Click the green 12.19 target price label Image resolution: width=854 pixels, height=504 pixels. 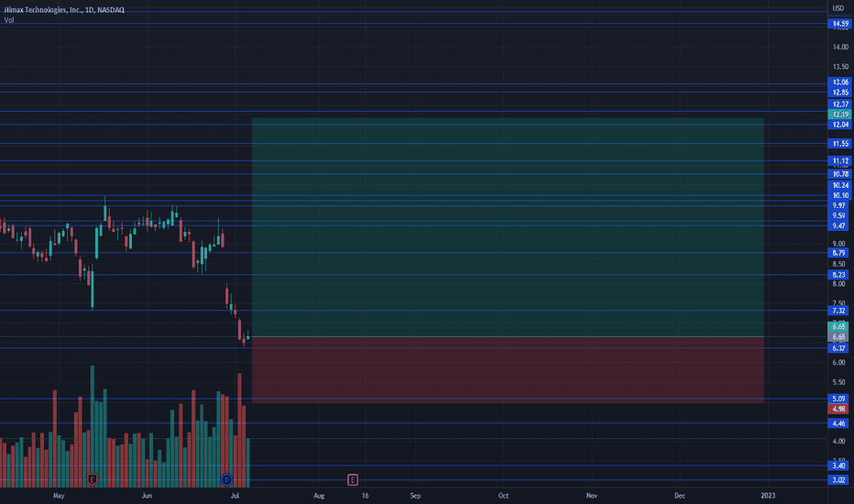coord(840,115)
